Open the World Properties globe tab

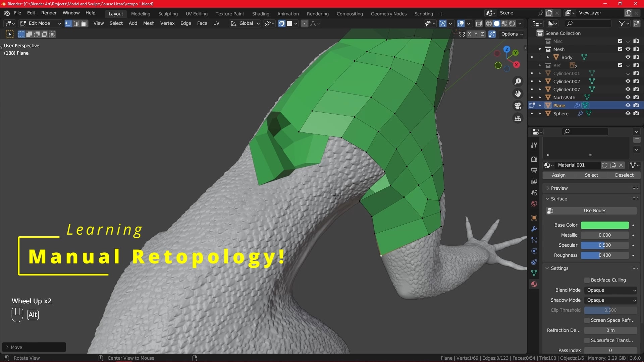(x=534, y=204)
